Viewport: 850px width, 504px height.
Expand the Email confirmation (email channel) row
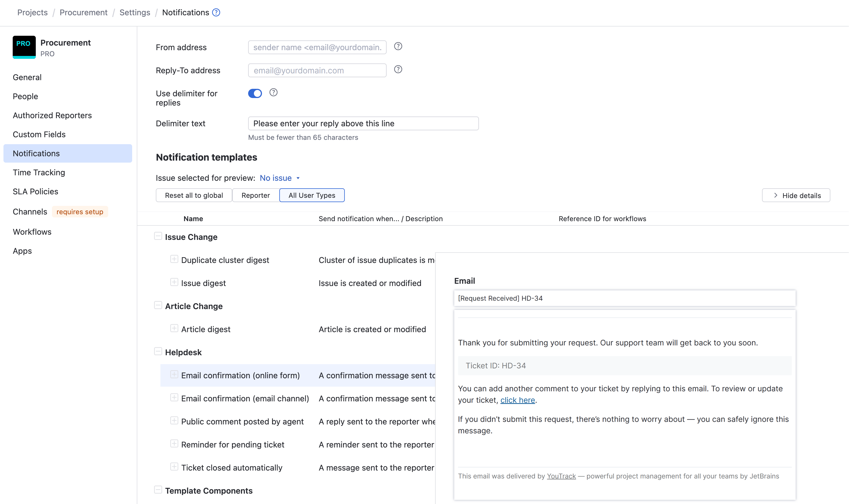click(x=174, y=398)
